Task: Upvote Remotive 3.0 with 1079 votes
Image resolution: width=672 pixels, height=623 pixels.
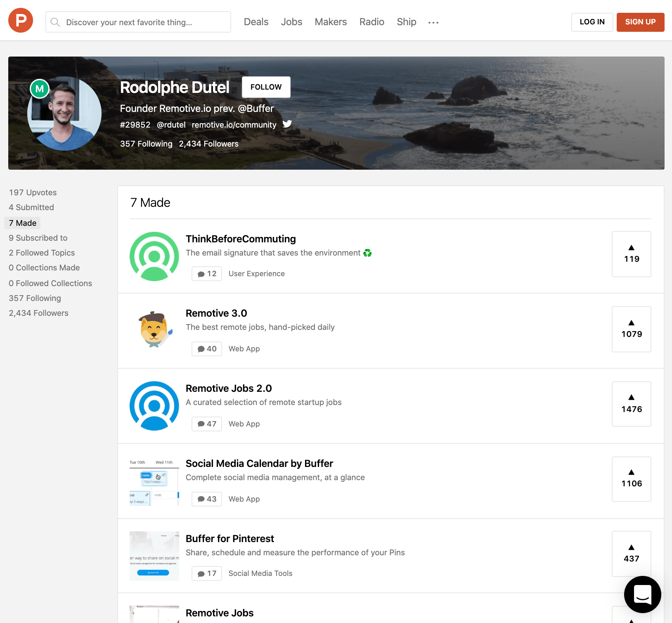Action: click(x=632, y=329)
